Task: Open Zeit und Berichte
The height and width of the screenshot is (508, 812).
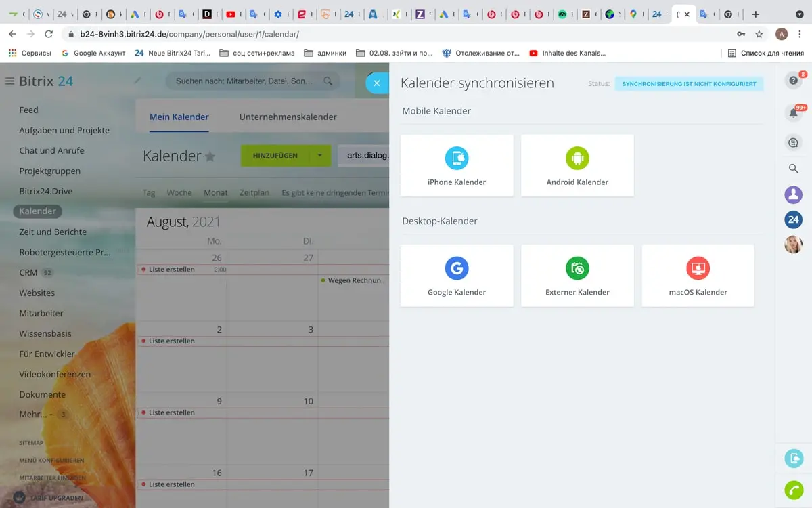Action: coord(53,232)
